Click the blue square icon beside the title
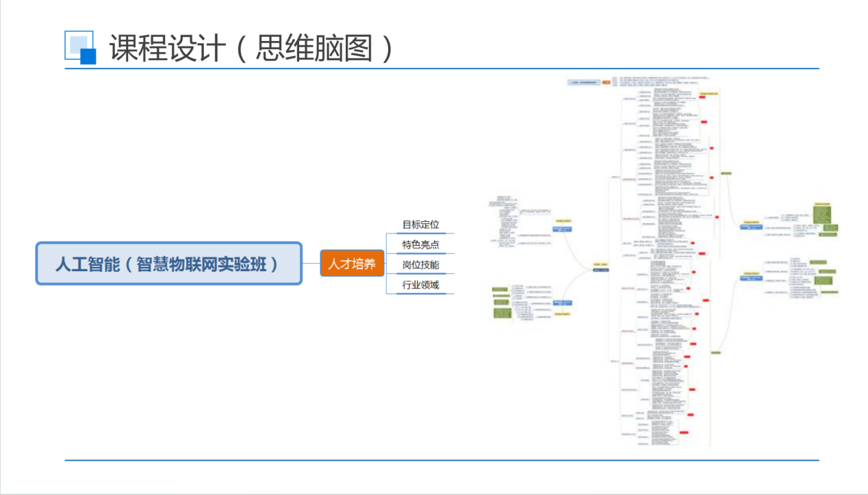Screen dimensions: 868x495 80,47
